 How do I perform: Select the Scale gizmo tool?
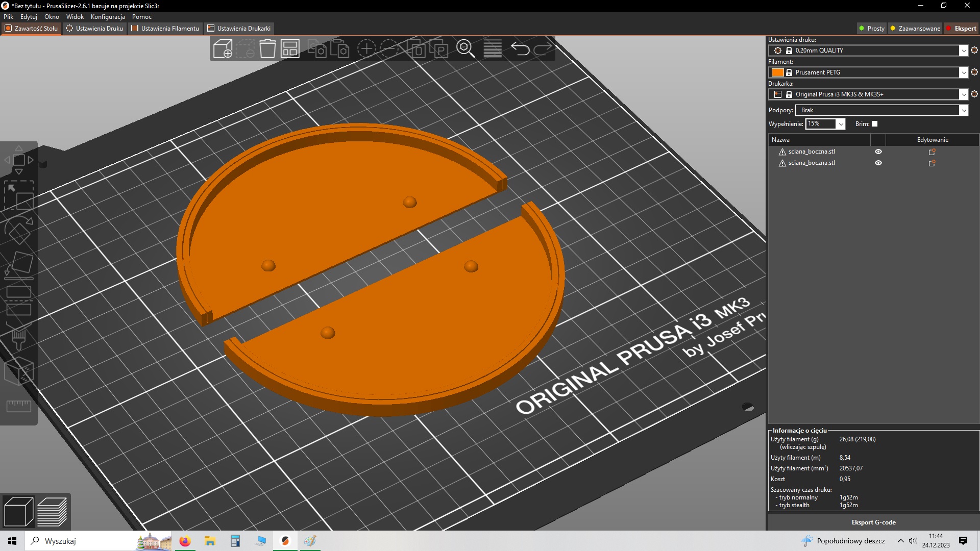(18, 195)
